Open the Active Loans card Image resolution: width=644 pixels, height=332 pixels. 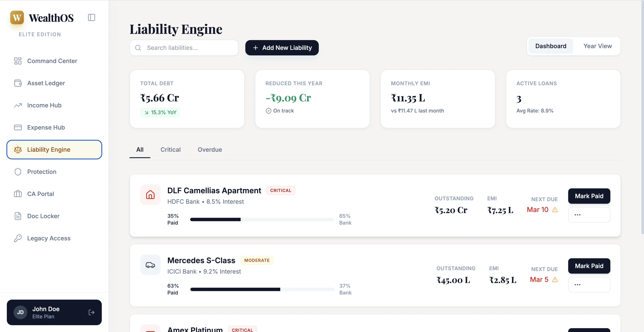pyautogui.click(x=563, y=99)
